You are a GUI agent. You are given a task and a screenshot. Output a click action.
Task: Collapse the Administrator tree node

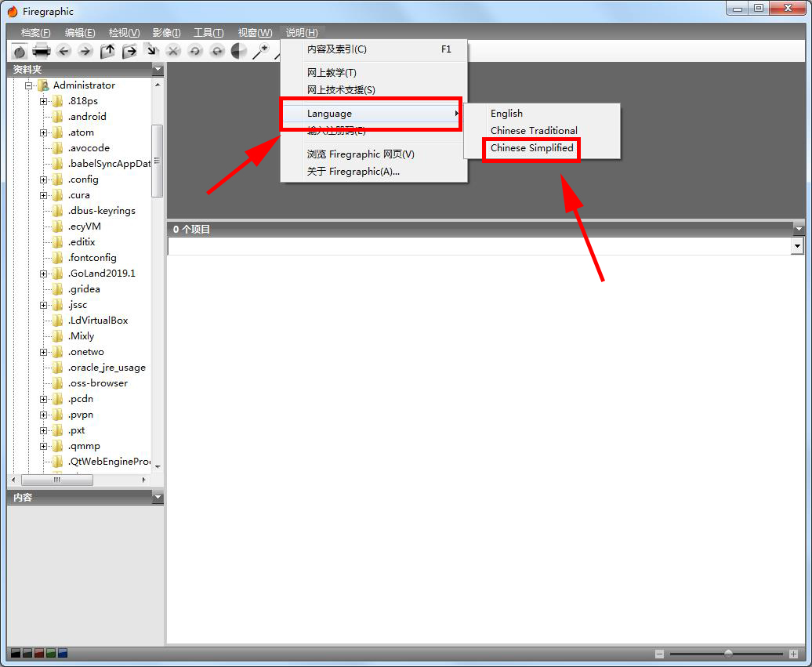(x=28, y=85)
